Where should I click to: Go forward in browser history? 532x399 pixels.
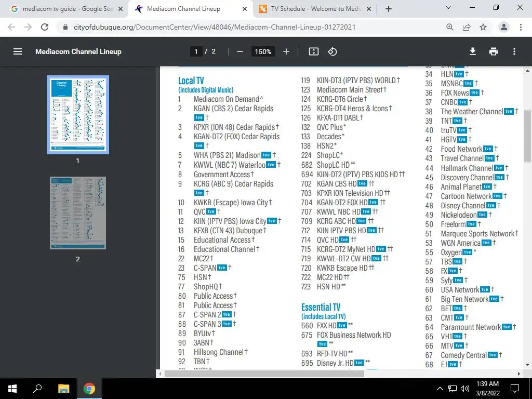[x=28, y=27]
